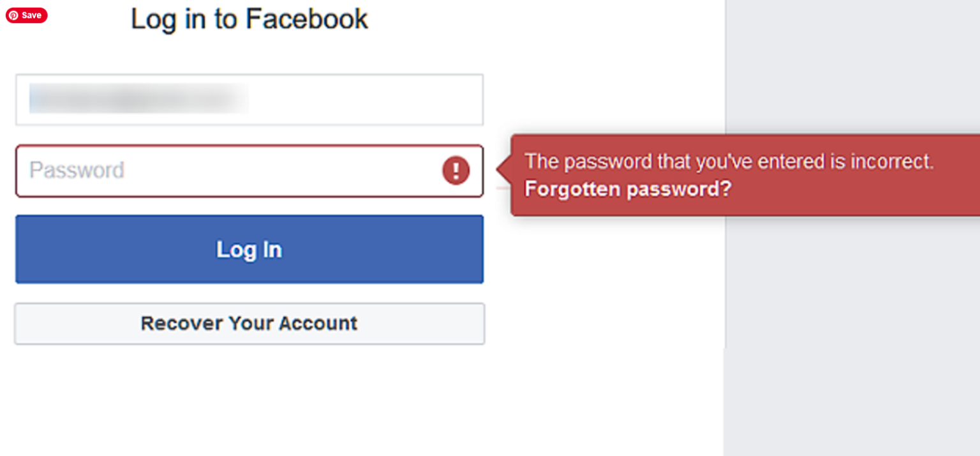Save this image with the Pinterest Save button

click(x=27, y=15)
